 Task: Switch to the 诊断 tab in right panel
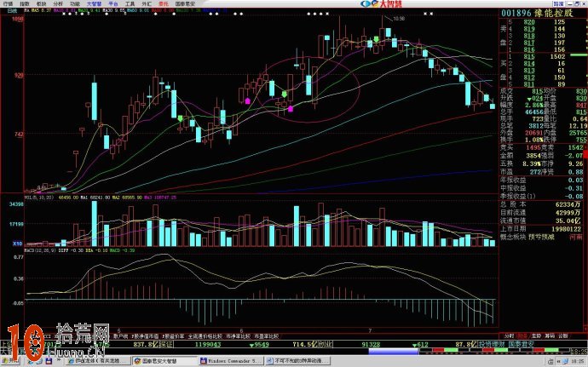click(563, 335)
